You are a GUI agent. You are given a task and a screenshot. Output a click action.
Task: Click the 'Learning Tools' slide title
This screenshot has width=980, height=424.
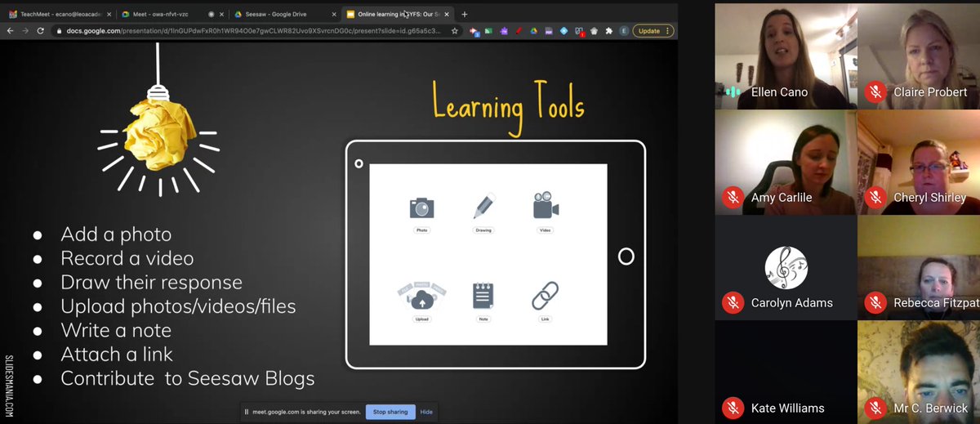pyautogui.click(x=508, y=108)
